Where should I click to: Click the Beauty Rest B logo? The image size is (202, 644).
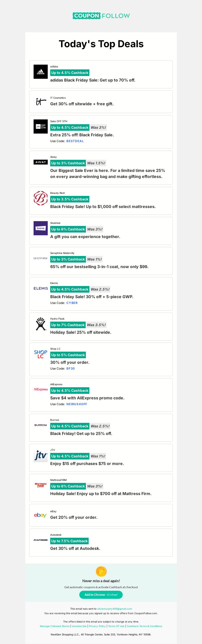point(41,198)
